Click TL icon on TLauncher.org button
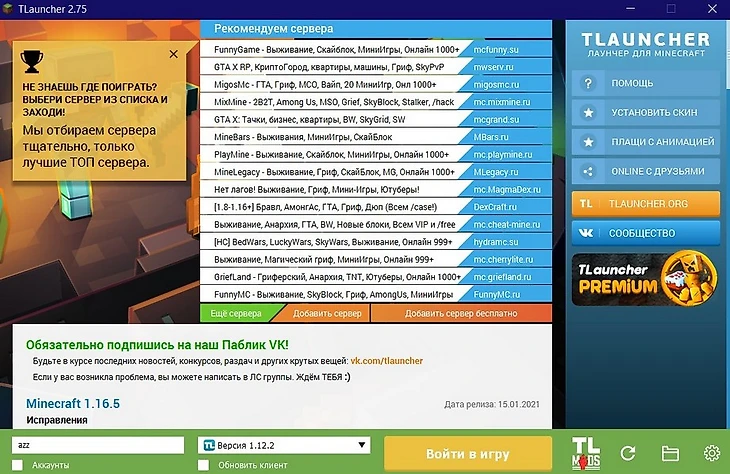This screenshot has width=730, height=474. point(586,203)
